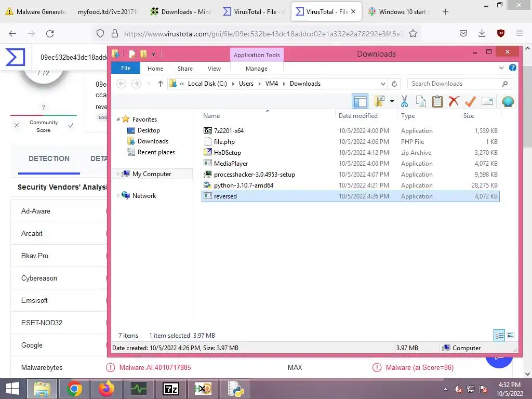Viewport: 532px width, 399px height.
Task: Expand the My Computer tree node
Action: point(118,174)
